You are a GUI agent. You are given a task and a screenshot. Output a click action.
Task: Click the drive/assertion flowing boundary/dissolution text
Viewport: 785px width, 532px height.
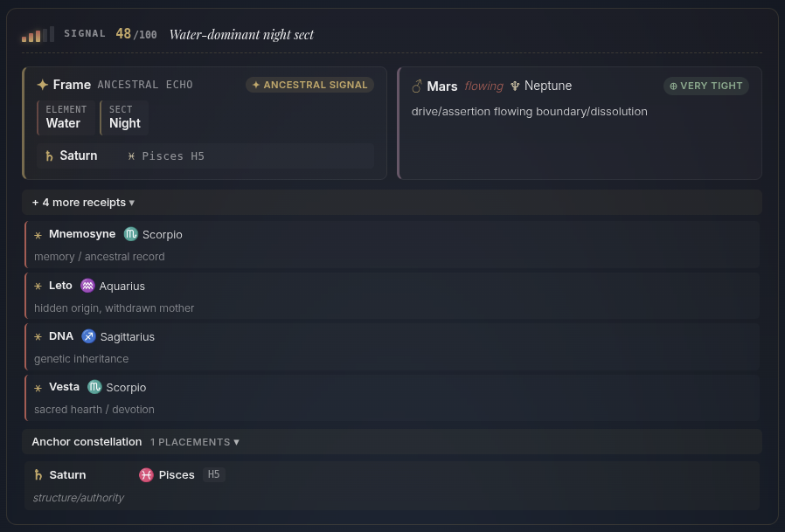pos(529,112)
